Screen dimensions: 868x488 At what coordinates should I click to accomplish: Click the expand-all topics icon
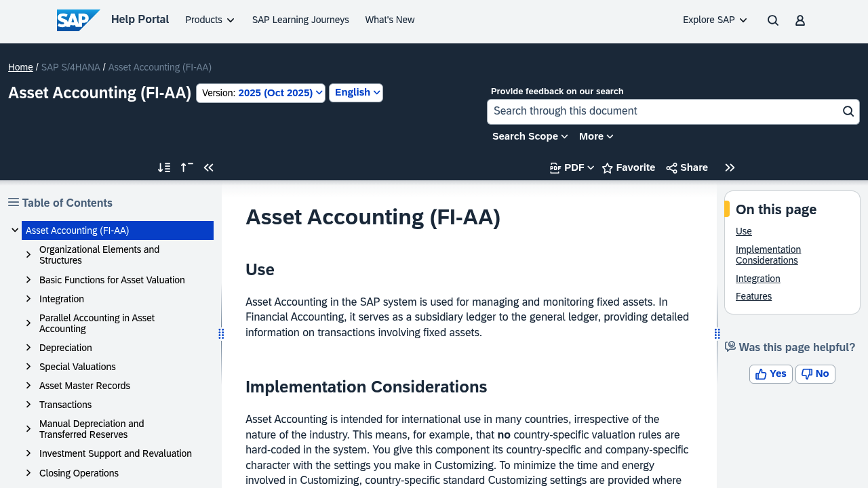coord(163,167)
